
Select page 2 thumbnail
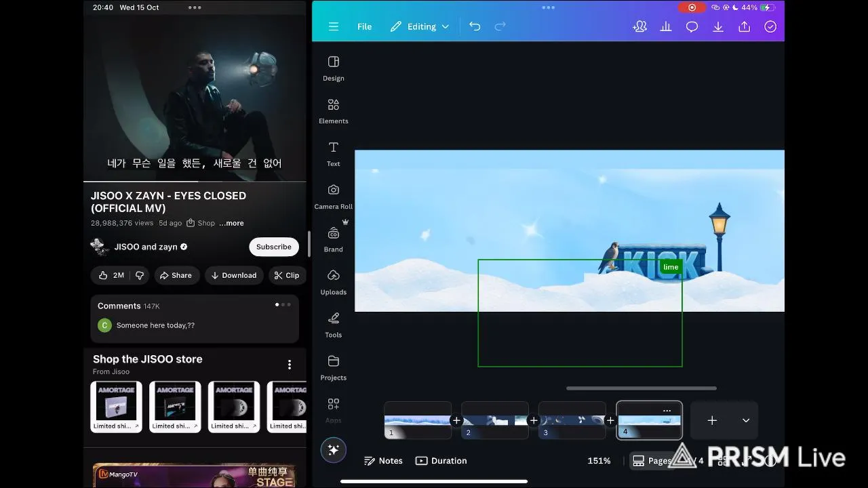coord(495,420)
